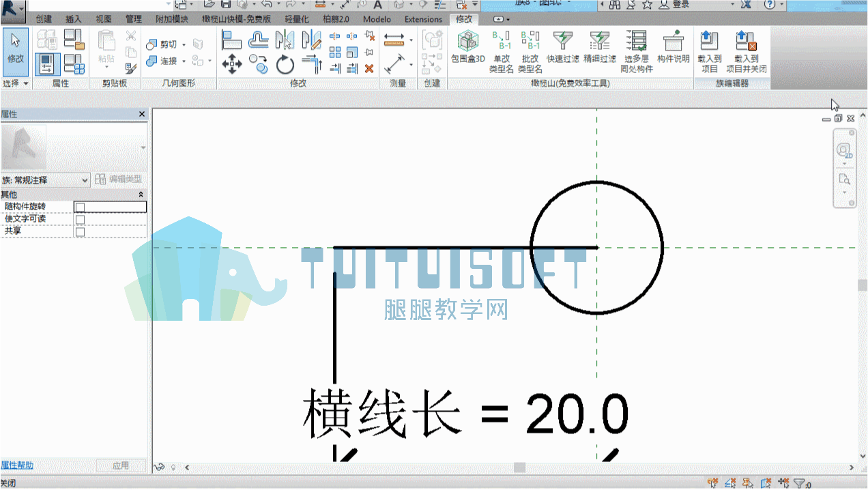This screenshot has height=490, width=868.
Task: Open the aligned dimension dropdown arrow
Action: pos(411,40)
